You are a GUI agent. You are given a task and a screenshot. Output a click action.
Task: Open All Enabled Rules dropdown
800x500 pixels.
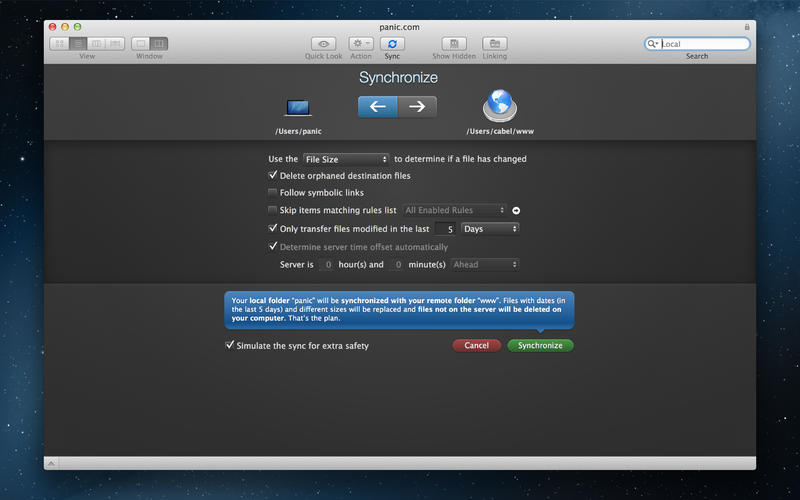pyautogui.click(x=455, y=210)
